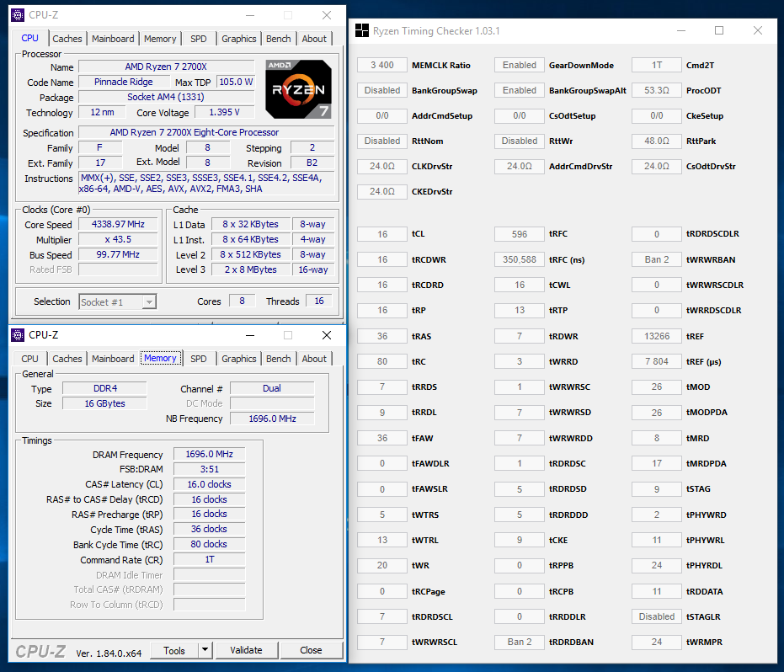
Task: Switch to Mainboard tab in the CPU-Z processor window
Action: tap(113, 39)
